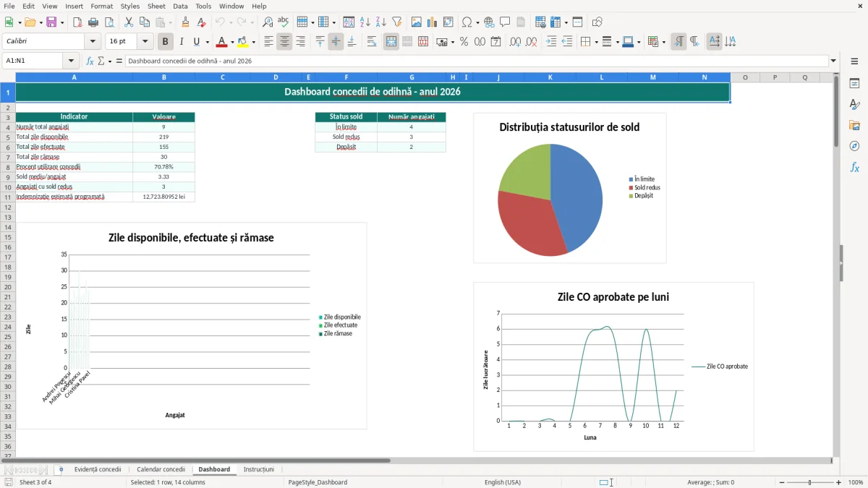Open the Underline style dropdown arrow
Screen dimensions: 868x488
(x=206, y=42)
